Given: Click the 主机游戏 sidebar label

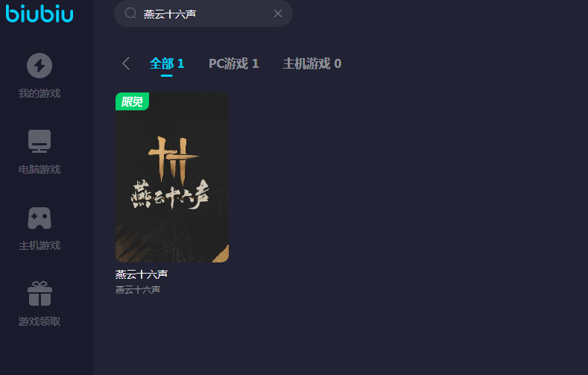Looking at the screenshot, I should [x=39, y=245].
